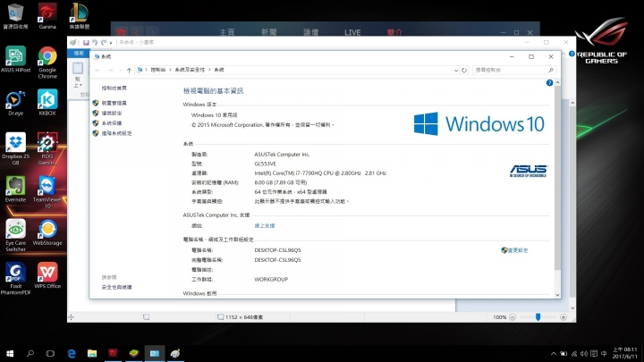
Task: Open the KKBOX desktop shortcut
Action: tap(47, 103)
